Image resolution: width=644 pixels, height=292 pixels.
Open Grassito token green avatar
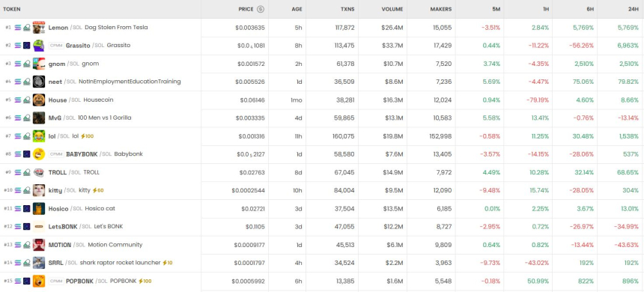click(x=39, y=46)
